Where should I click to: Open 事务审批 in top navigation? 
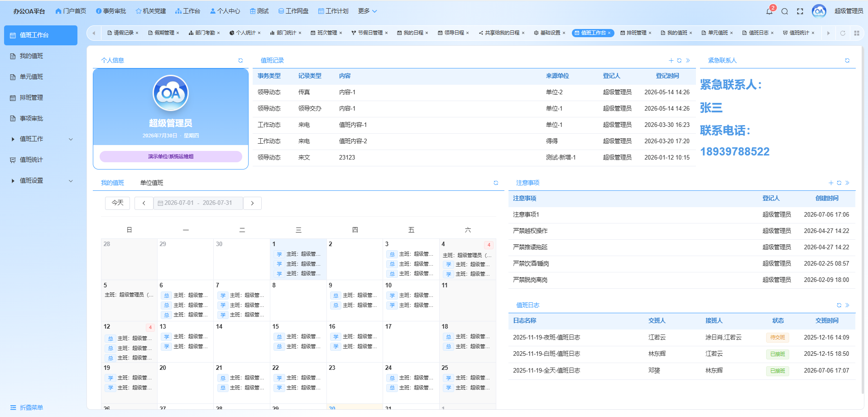pos(111,11)
